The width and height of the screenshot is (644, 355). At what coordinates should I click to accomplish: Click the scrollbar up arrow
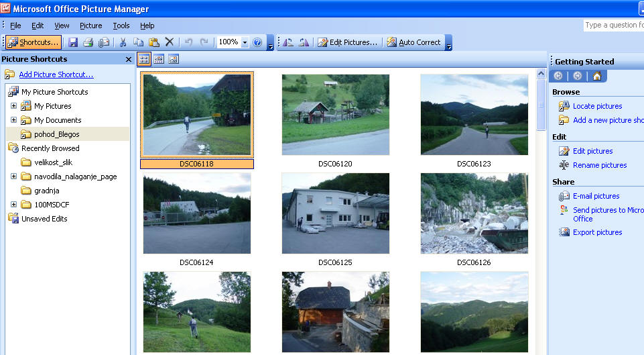(541, 74)
